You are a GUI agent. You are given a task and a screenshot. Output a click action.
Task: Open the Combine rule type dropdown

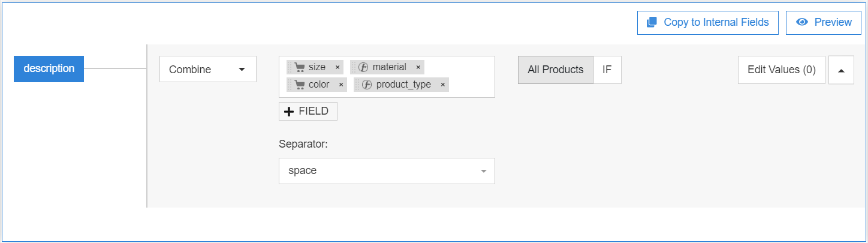208,69
